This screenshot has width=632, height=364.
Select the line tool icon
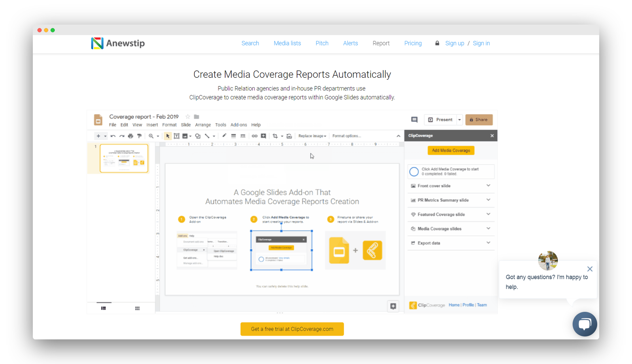click(x=207, y=136)
